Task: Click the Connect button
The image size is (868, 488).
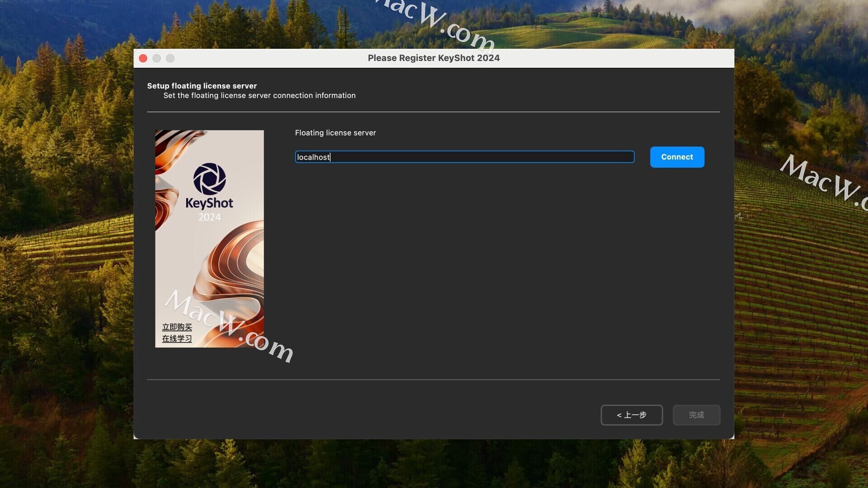Action: 677,157
